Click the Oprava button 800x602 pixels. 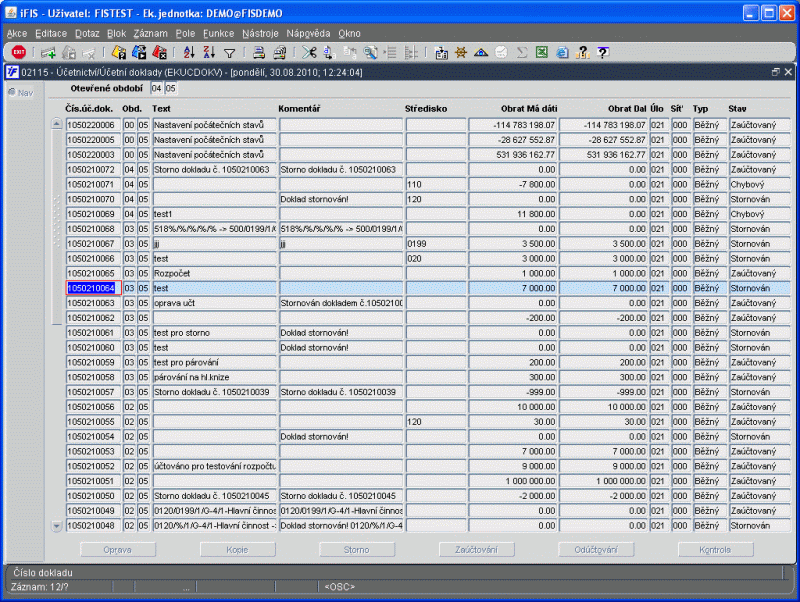(x=118, y=549)
